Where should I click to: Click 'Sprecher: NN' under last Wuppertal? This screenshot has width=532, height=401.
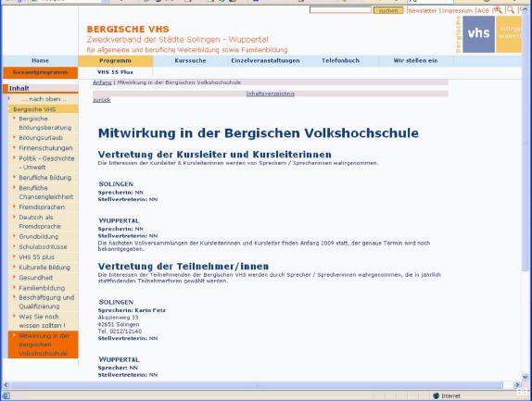tap(118, 368)
